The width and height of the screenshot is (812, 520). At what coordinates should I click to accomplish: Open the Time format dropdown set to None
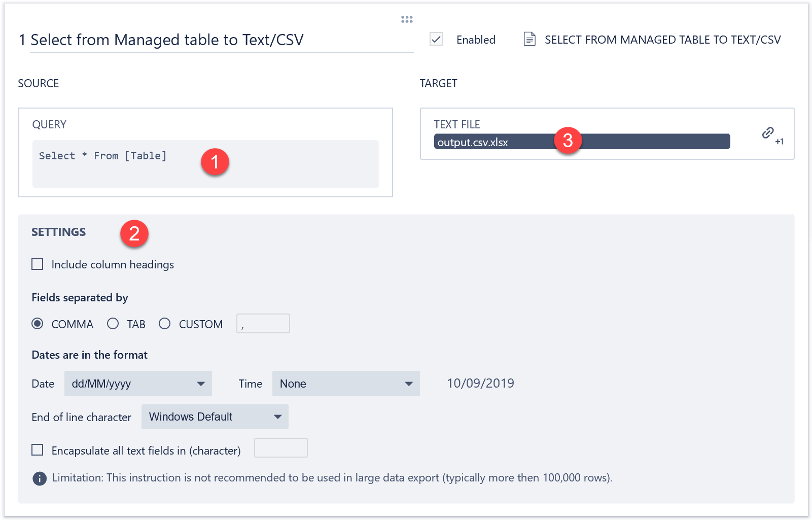pos(345,384)
